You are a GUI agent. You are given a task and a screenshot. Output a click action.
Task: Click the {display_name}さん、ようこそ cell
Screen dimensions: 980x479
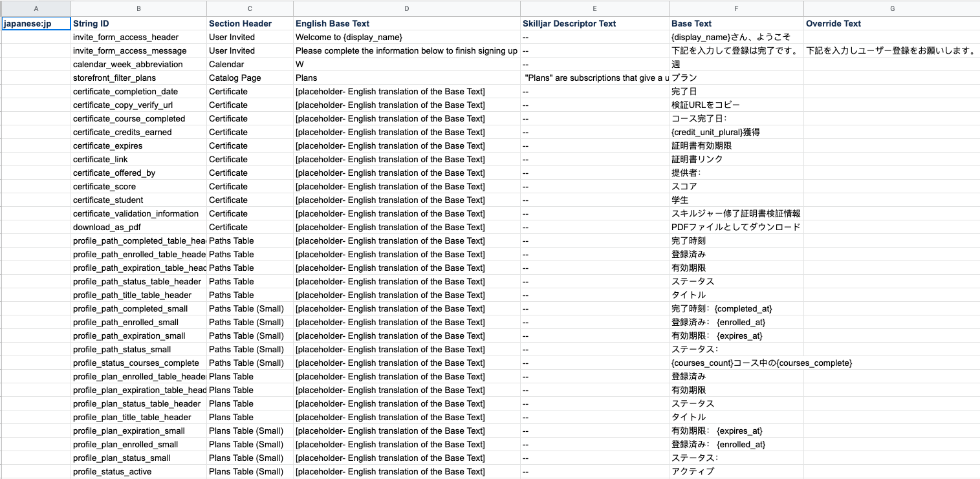pos(737,37)
